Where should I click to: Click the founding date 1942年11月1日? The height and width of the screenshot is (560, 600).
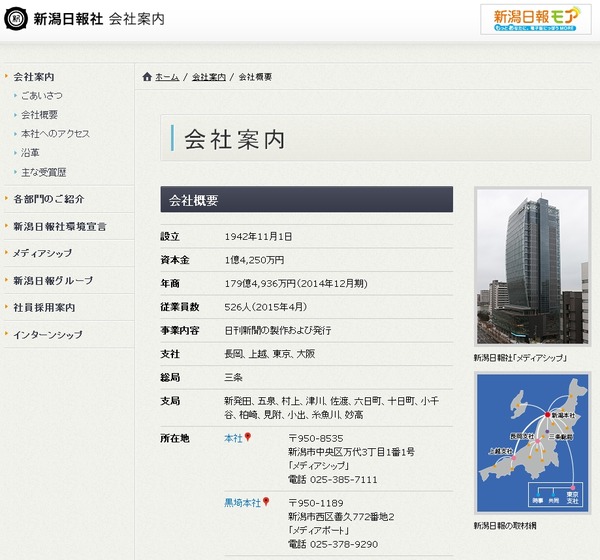pyautogui.click(x=258, y=237)
